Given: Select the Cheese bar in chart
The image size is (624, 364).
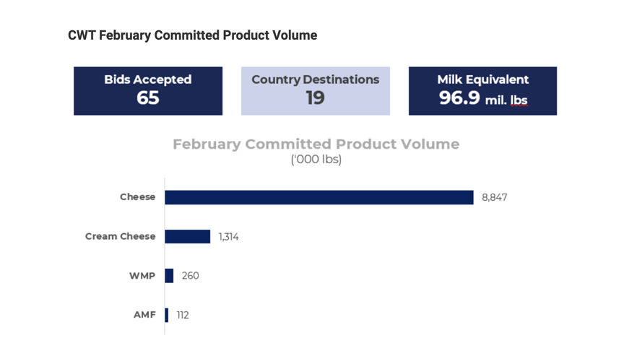Looking at the screenshot, I should point(319,197).
